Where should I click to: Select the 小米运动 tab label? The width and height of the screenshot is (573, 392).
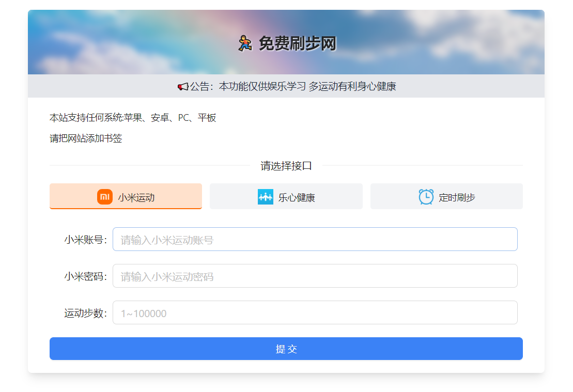(136, 197)
